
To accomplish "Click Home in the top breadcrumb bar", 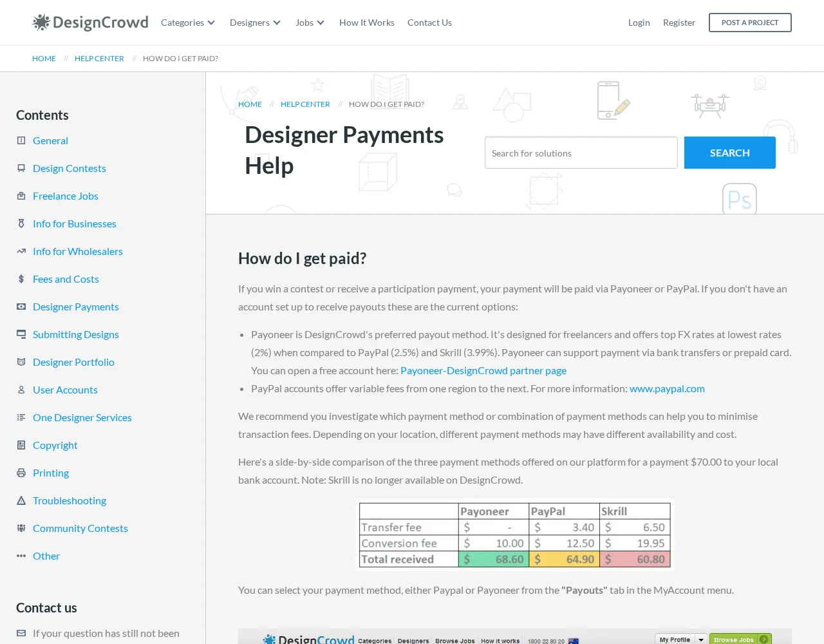I will (44, 59).
